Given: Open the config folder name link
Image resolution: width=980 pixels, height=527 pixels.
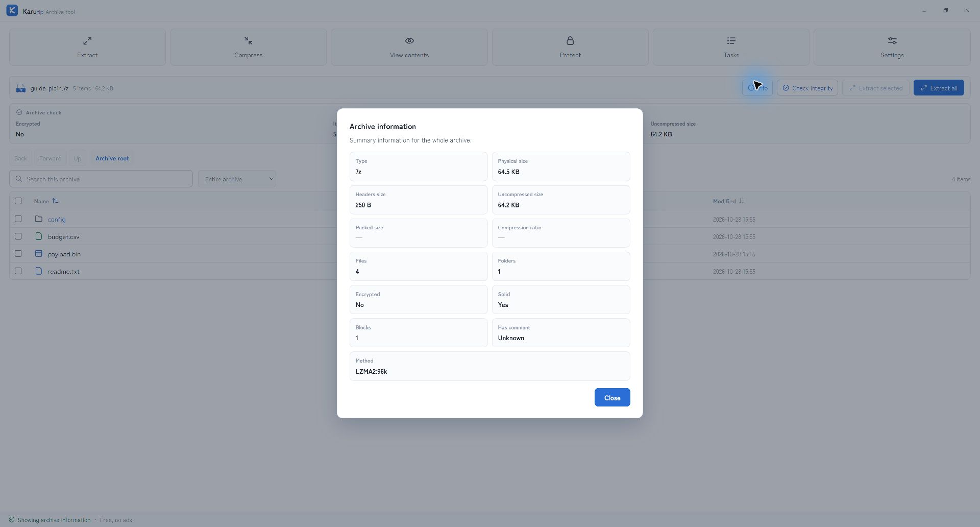Looking at the screenshot, I should pyautogui.click(x=57, y=220).
